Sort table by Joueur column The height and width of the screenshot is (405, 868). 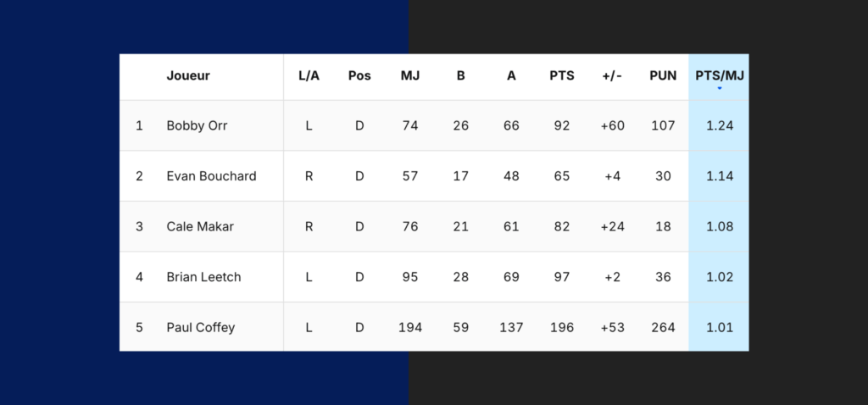pyautogui.click(x=188, y=75)
